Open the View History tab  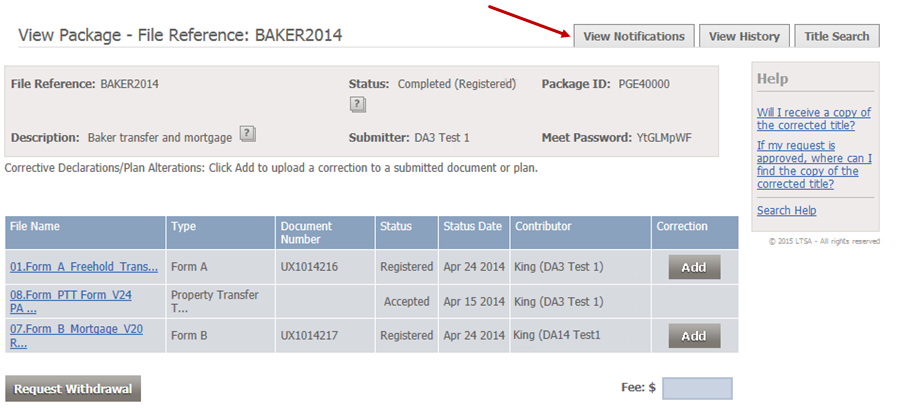[x=744, y=36]
